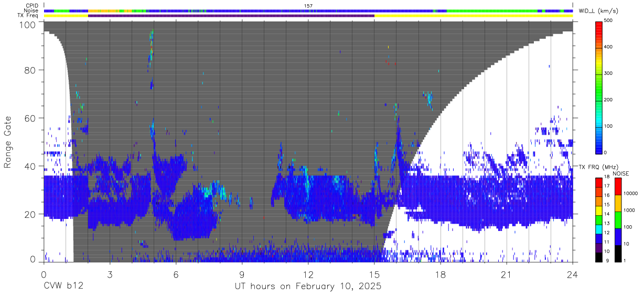Click the orange segment of the Noise bar

click(104, 10)
